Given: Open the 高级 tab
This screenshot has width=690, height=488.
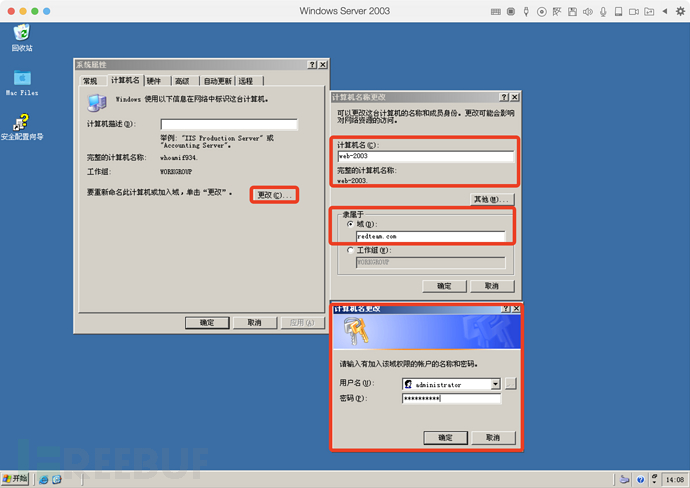Looking at the screenshot, I should tap(182, 81).
